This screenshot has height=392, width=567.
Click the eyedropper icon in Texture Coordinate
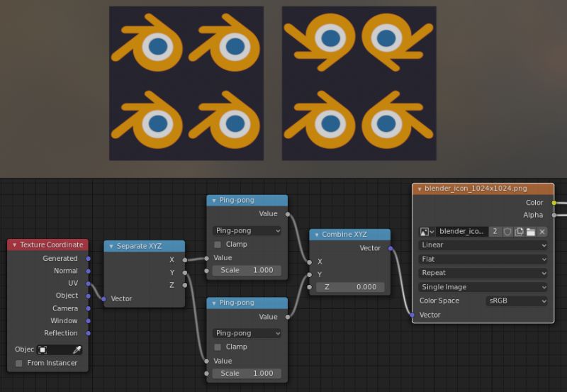77,349
